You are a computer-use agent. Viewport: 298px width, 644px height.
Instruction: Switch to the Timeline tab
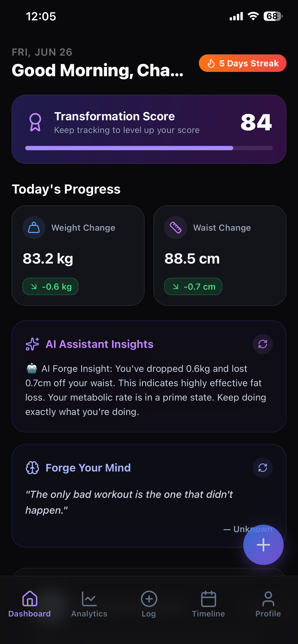tap(208, 604)
